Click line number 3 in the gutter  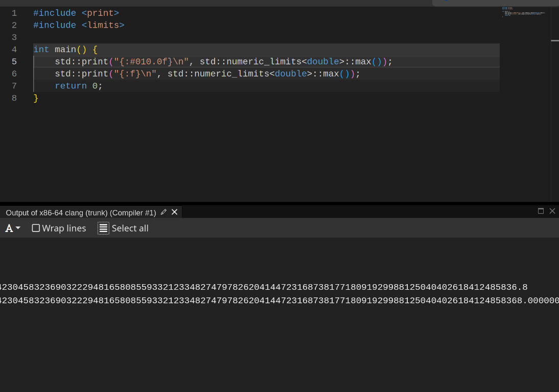pos(14,37)
